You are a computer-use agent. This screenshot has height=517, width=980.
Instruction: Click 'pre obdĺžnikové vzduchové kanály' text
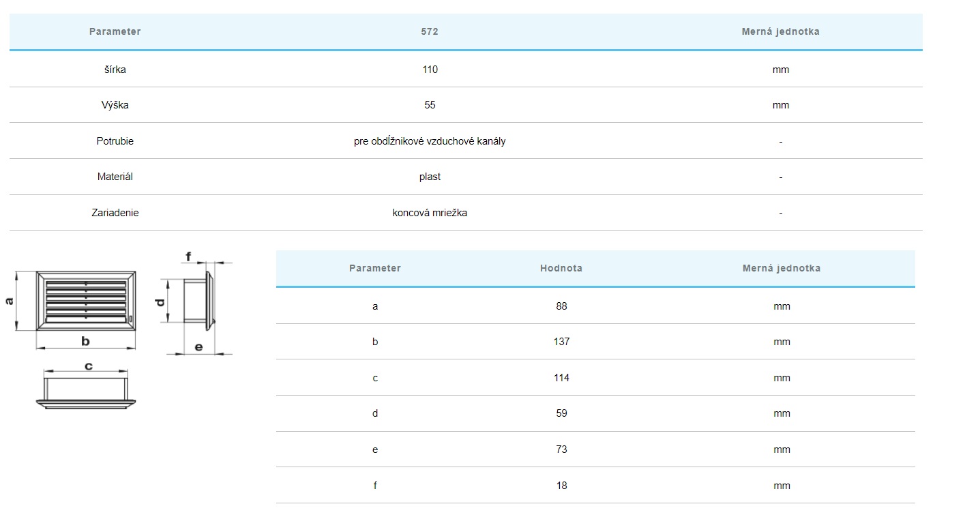(430, 141)
